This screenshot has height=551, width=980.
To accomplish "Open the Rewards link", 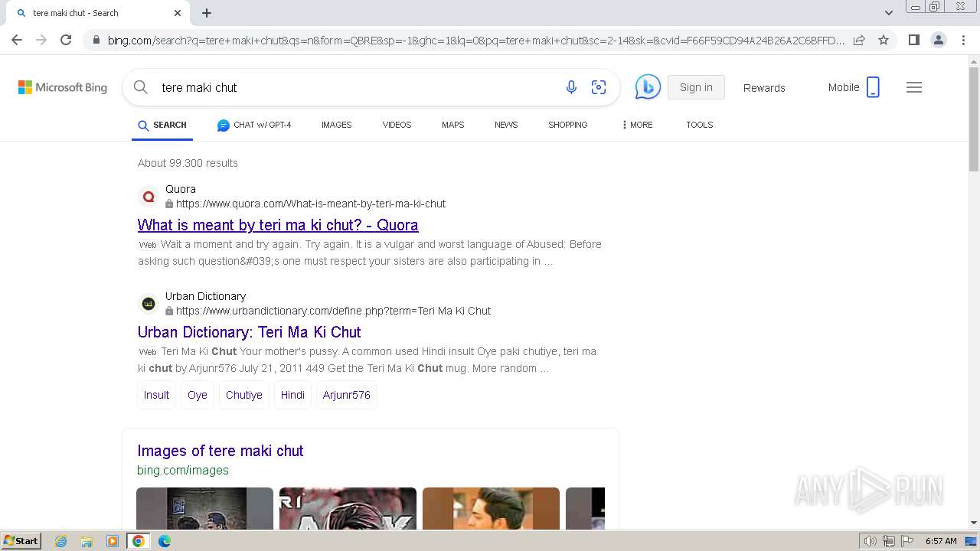I will [x=764, y=88].
